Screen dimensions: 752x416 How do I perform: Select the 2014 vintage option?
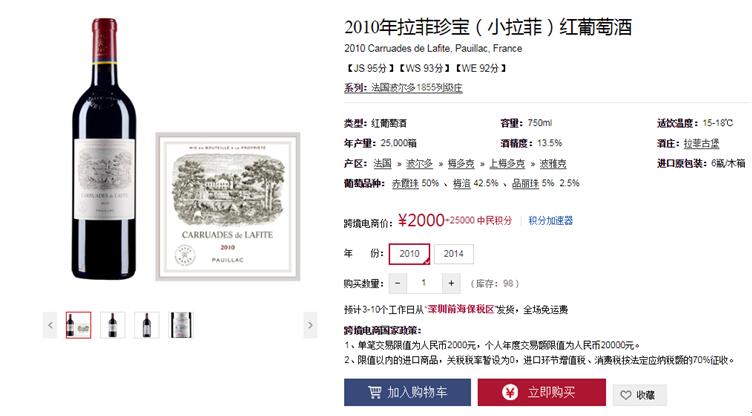click(x=454, y=254)
